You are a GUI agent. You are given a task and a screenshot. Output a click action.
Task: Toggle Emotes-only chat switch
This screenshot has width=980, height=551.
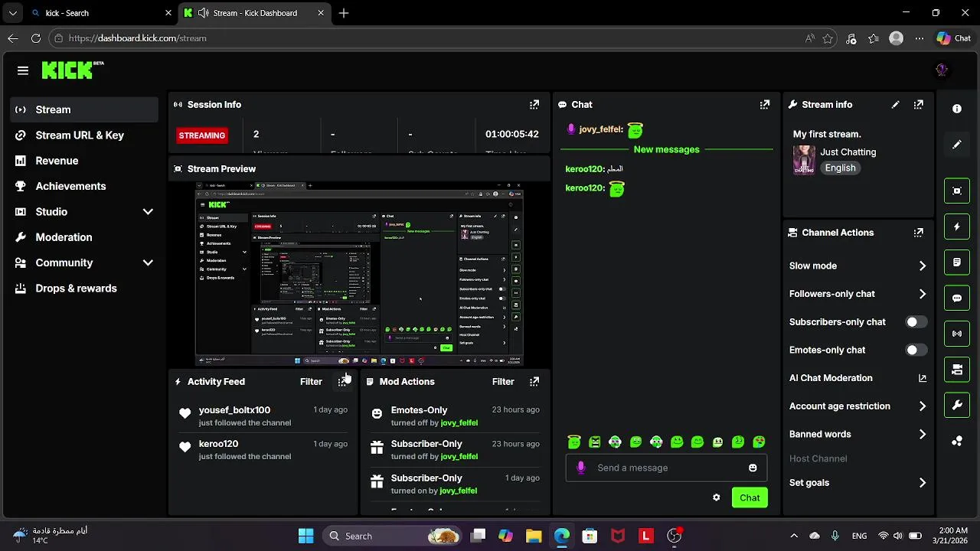[x=916, y=350]
